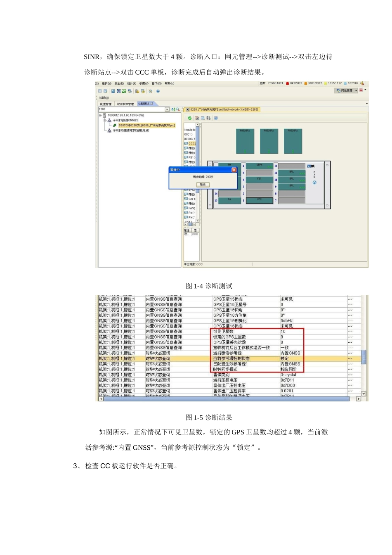The width and height of the screenshot is (392, 555).
Task: Select the FAN entry in equipment list
Action: pyautogui.click(x=192, y=208)
